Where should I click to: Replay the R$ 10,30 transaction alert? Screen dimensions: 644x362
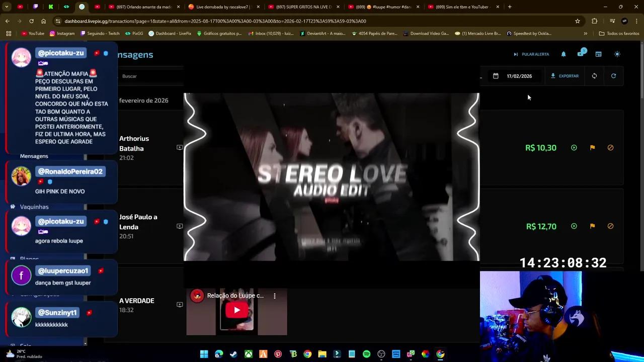point(574,148)
